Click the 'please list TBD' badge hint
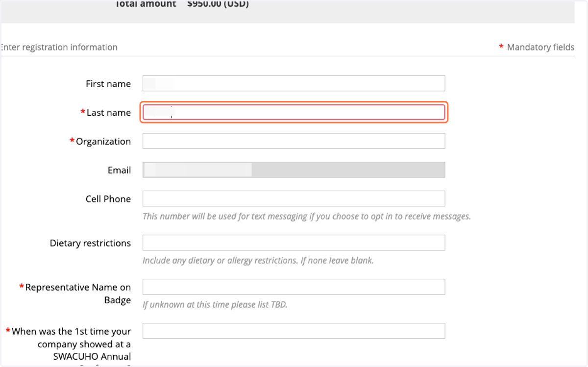The image size is (588, 367). [x=215, y=304]
